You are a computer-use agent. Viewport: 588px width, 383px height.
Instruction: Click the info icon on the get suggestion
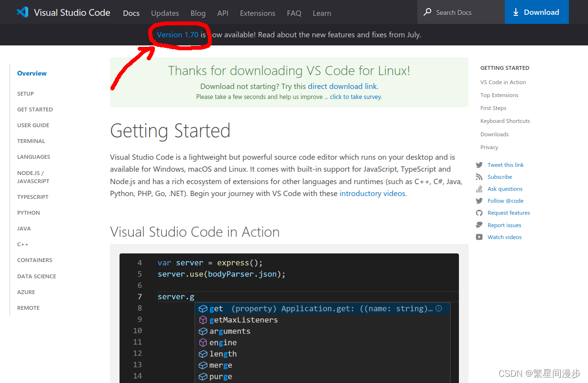[x=438, y=308]
